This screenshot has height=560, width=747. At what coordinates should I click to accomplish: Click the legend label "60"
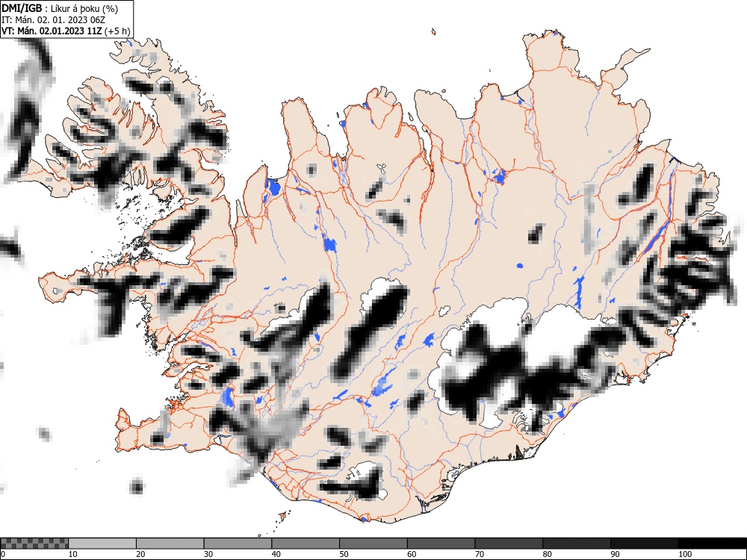click(x=411, y=554)
